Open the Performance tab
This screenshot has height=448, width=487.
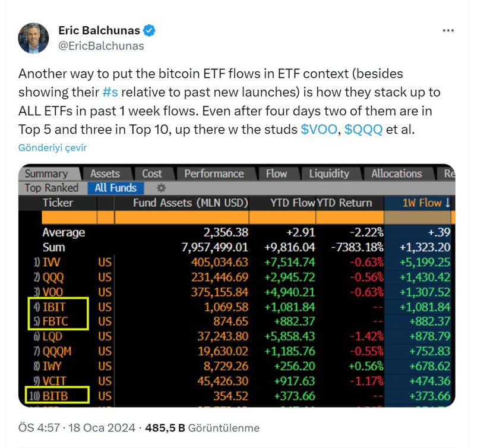pos(214,173)
